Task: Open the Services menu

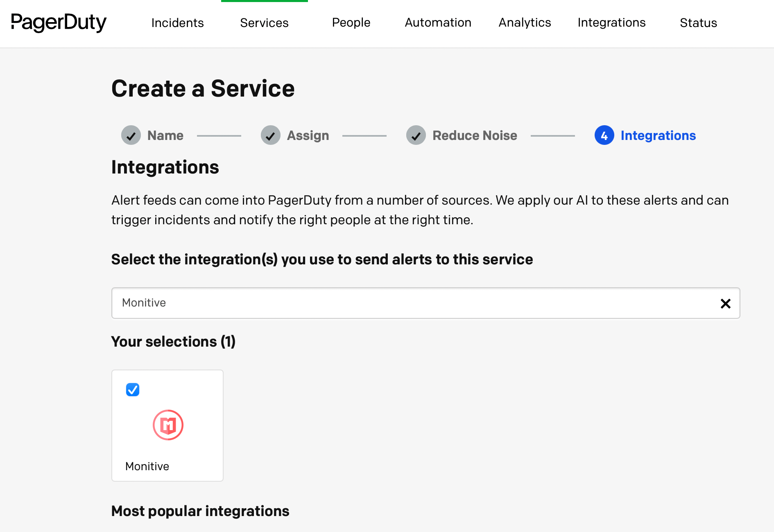Action: tap(264, 23)
